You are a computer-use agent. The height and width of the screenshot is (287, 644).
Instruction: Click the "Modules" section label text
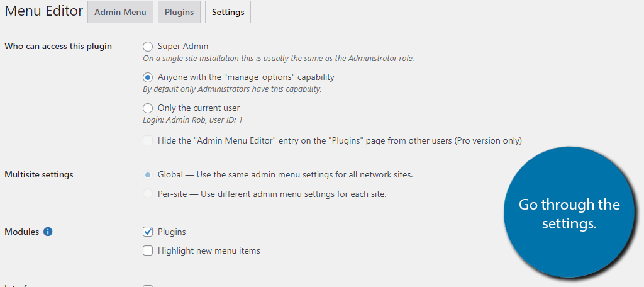pos(22,232)
